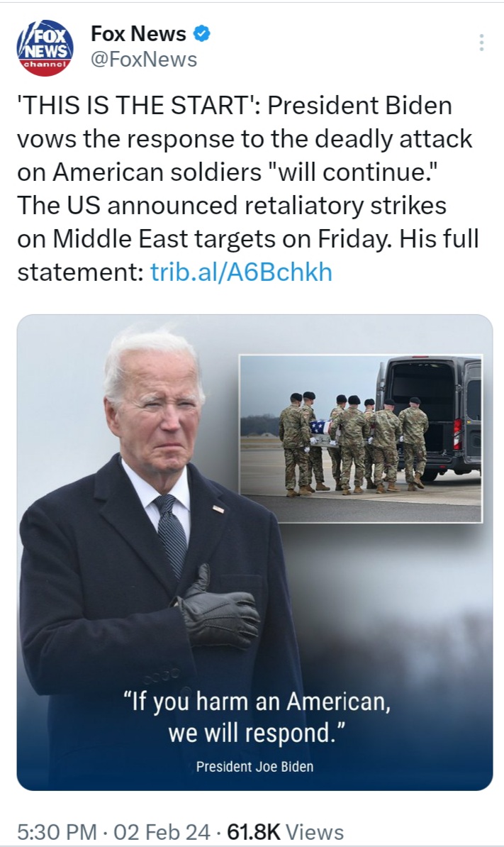The image size is (504, 847).
Task: Click the blue verified checkmark badge
Action: click(202, 33)
